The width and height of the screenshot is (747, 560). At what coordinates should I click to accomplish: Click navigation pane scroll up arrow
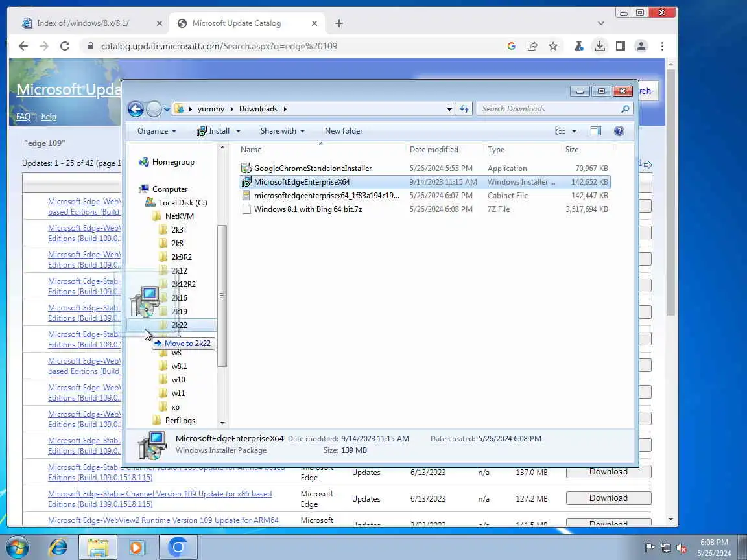point(222,148)
